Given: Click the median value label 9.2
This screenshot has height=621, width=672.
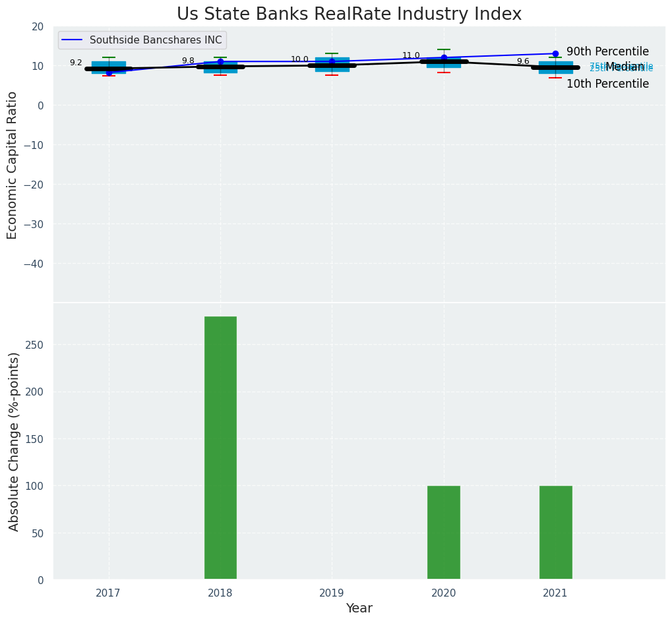Looking at the screenshot, I should click(76, 63).
